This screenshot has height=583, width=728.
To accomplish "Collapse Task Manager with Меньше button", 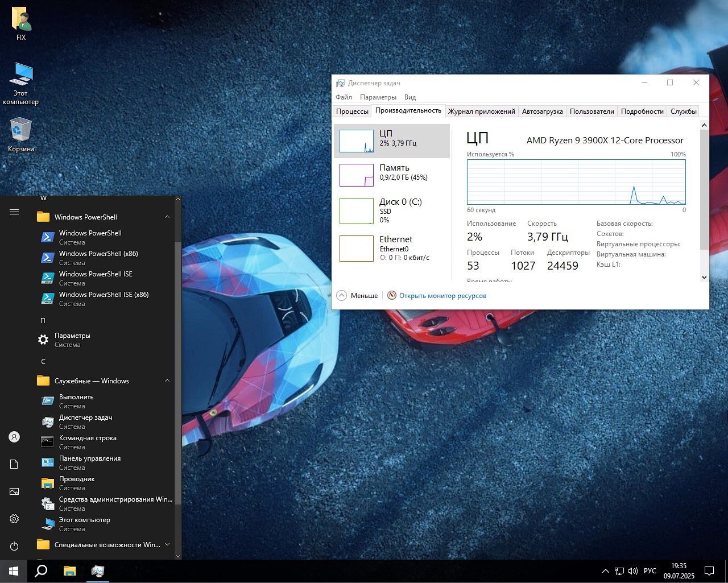I will click(357, 296).
